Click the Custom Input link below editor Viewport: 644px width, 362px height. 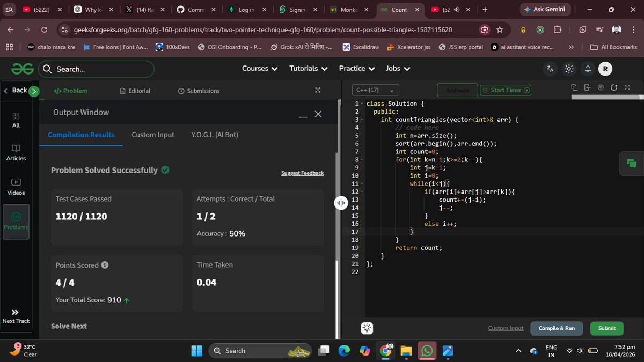pos(506,328)
